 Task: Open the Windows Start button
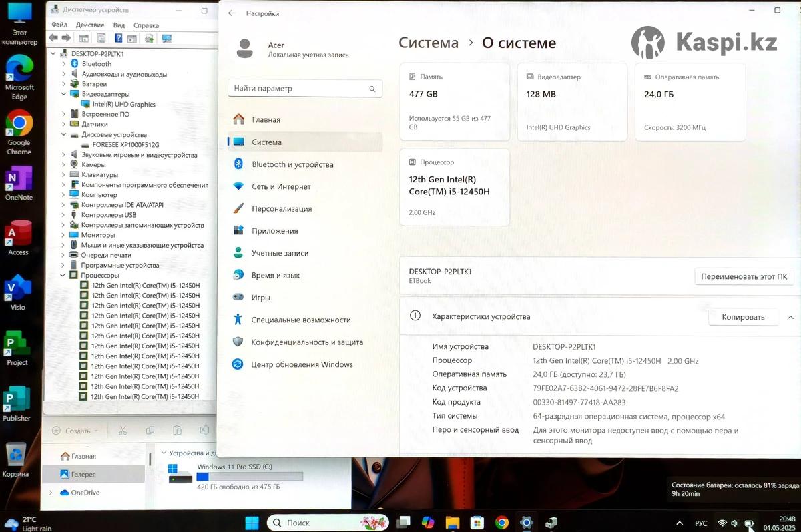point(252,523)
